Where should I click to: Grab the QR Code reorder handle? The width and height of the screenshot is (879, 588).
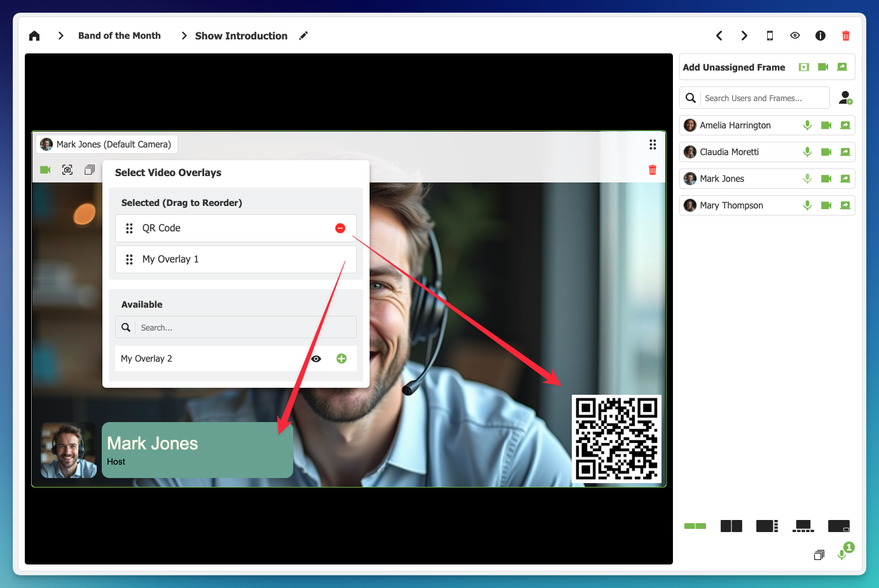click(x=129, y=228)
